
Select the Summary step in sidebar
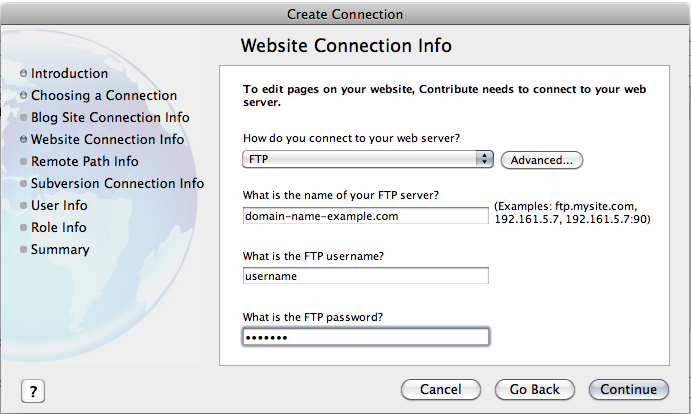pyautogui.click(x=60, y=250)
